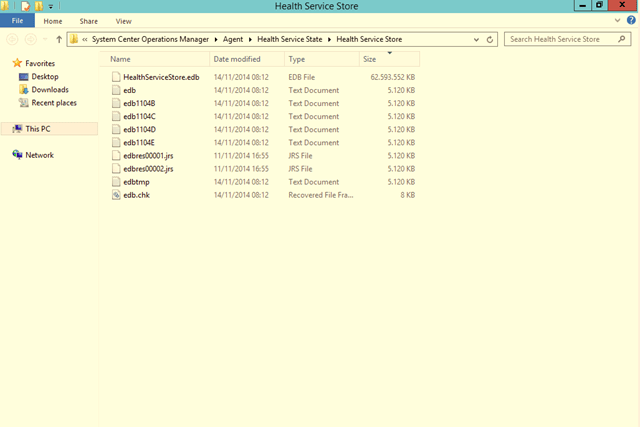The width and height of the screenshot is (640, 427).
Task: Click the search magnifier icon
Action: click(x=621, y=39)
